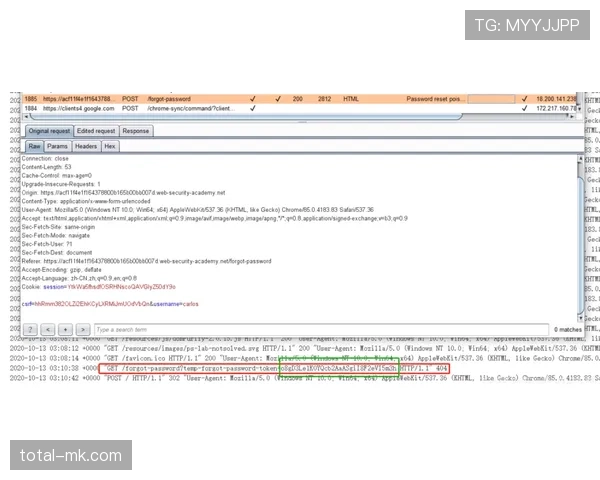Click the Accept-Language header line
Screen dimensions: 600x480
(79, 278)
